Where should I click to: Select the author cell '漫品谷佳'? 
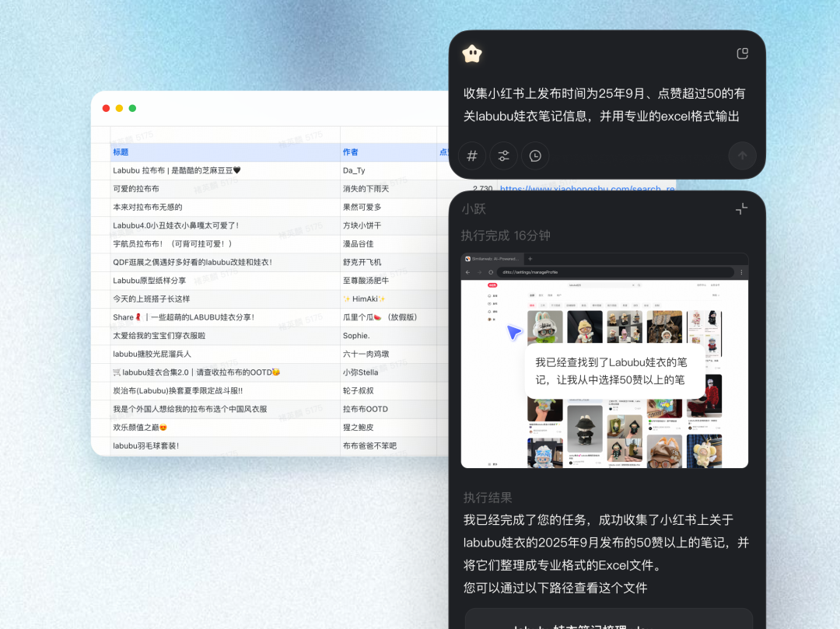(x=388, y=243)
